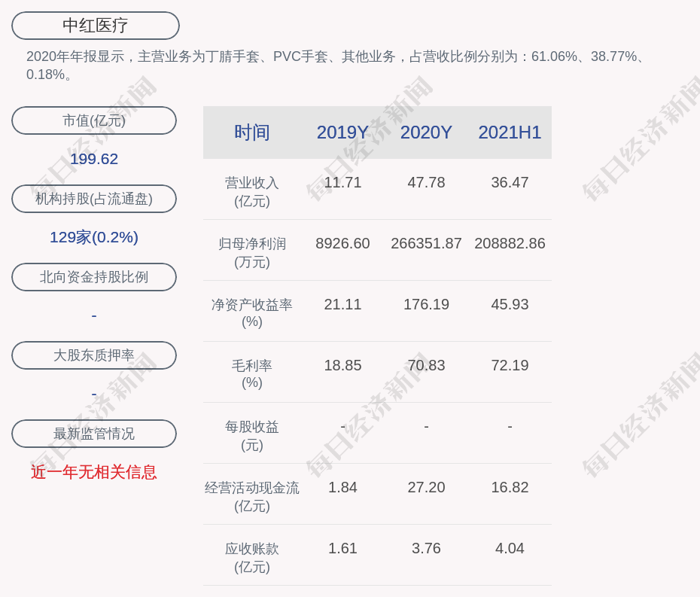
Task: Select the receivables cell 4.04
Action: 510,548
